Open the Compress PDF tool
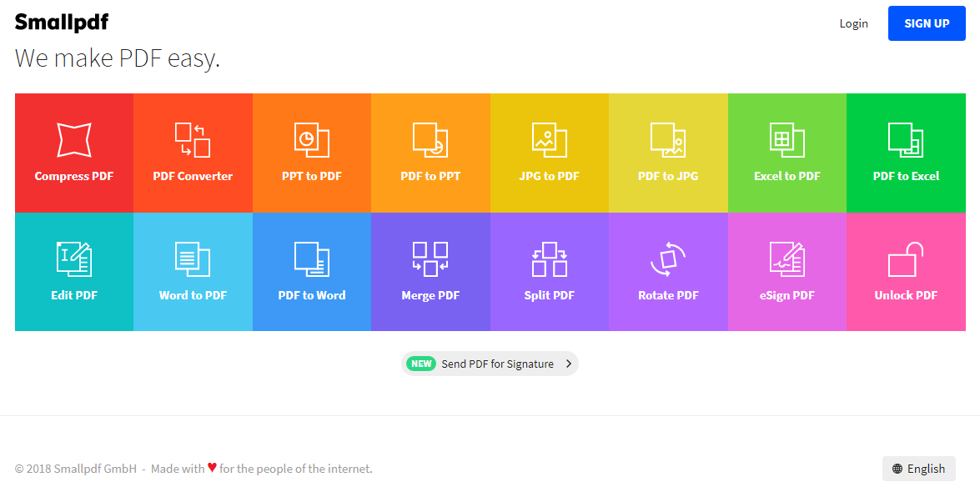 [x=73, y=153]
